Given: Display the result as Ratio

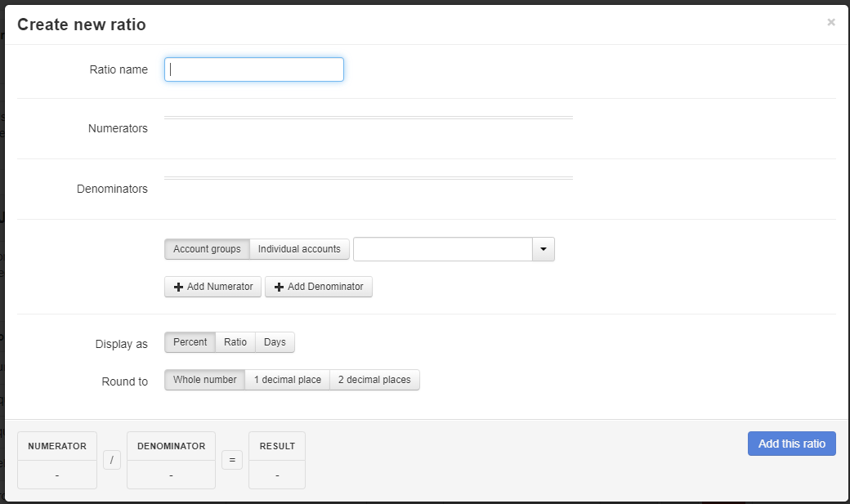Looking at the screenshot, I should point(235,342).
